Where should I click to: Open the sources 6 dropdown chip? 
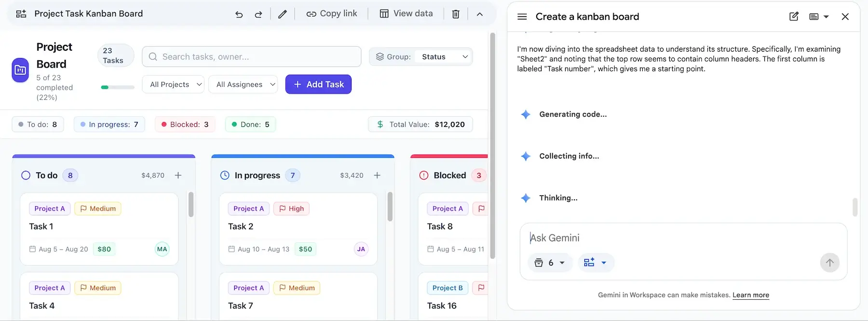tap(550, 263)
